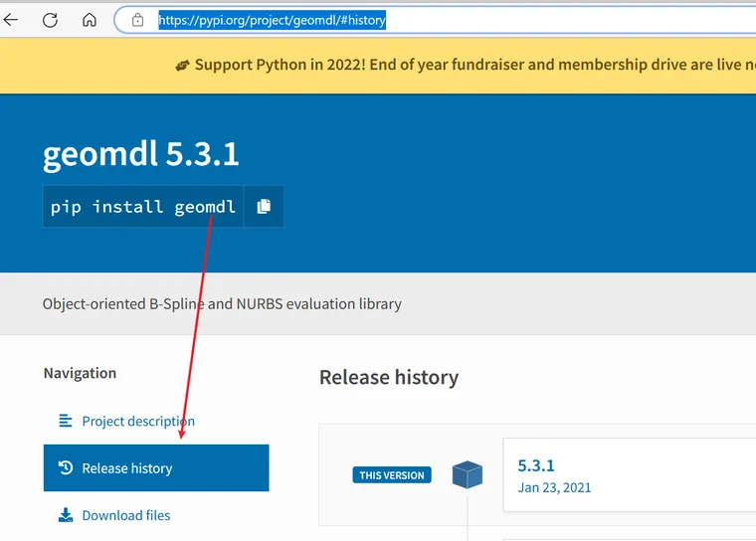Reload the page with the refresh icon
Screen dimensions: 756x541
click(50, 20)
